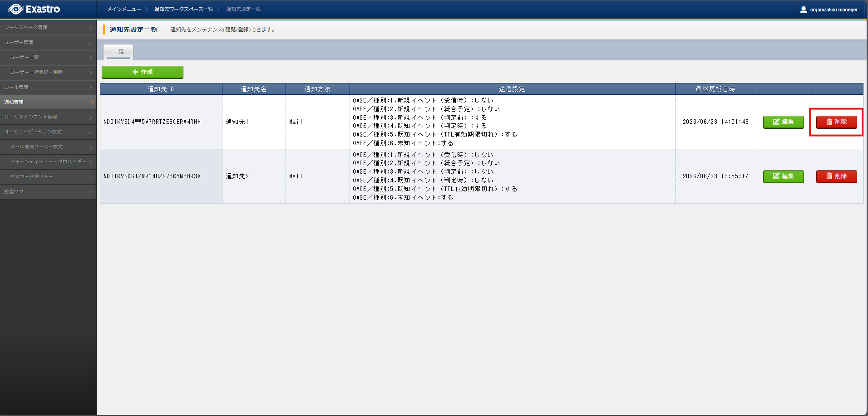Click the name cell 通知先2
This screenshot has width=868, height=416.
(254, 176)
